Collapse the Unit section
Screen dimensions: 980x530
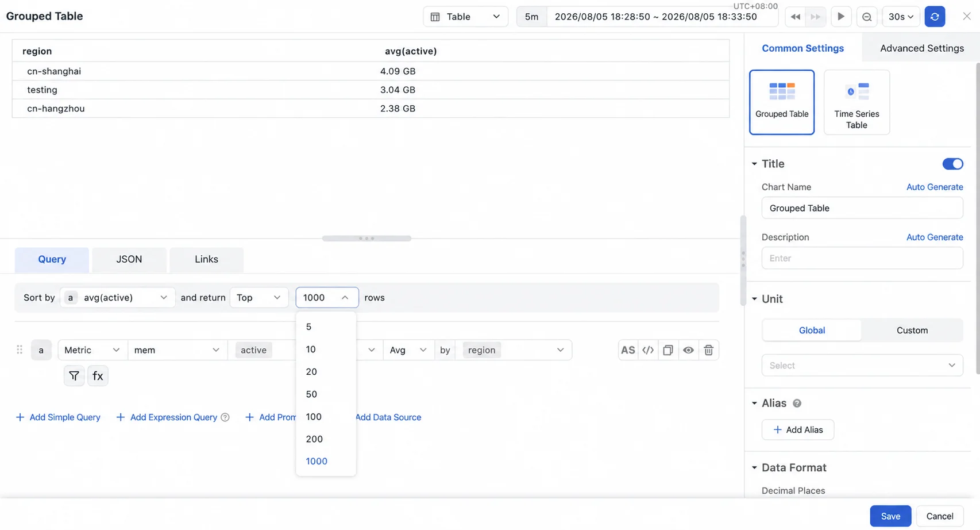pos(754,299)
